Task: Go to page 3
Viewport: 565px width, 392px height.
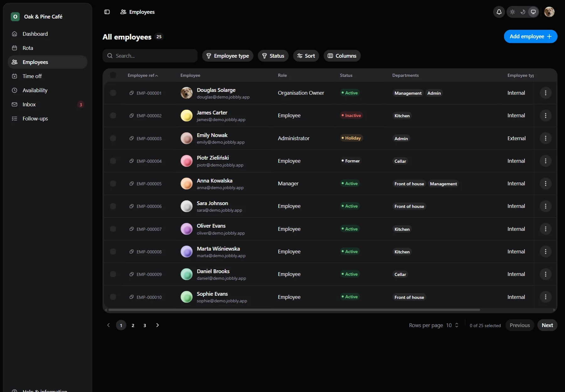Action: pos(145,325)
